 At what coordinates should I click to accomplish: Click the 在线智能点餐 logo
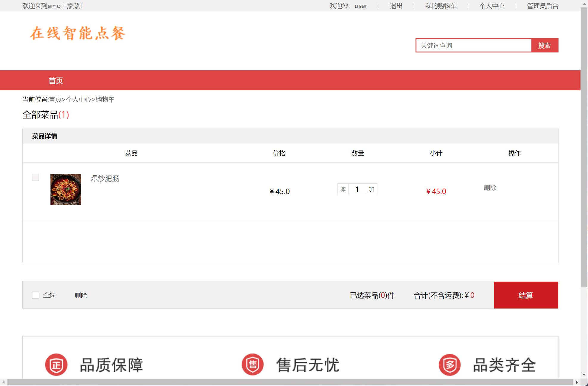(77, 33)
